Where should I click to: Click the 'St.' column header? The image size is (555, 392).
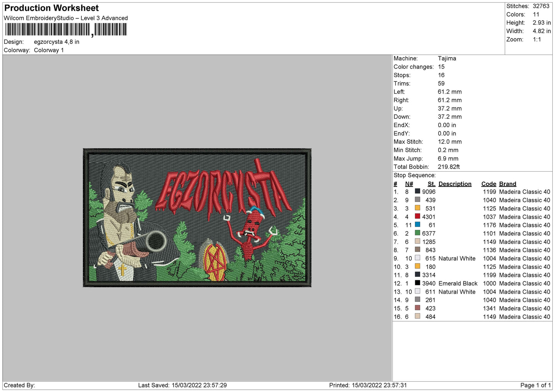tap(432, 184)
